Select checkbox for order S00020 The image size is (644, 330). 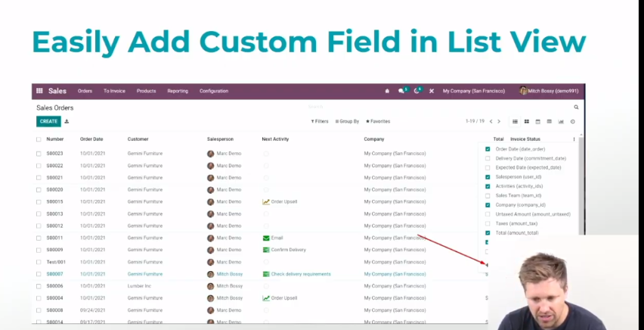pos(39,190)
